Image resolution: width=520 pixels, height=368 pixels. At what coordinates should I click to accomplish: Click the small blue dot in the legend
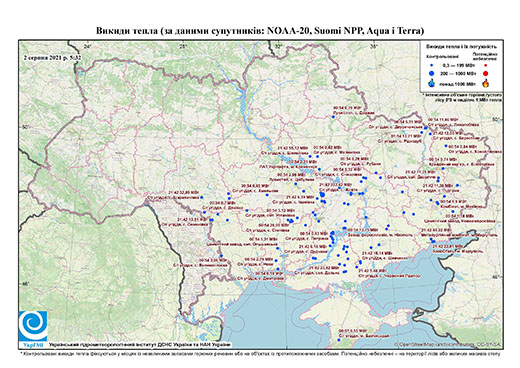[432, 65]
